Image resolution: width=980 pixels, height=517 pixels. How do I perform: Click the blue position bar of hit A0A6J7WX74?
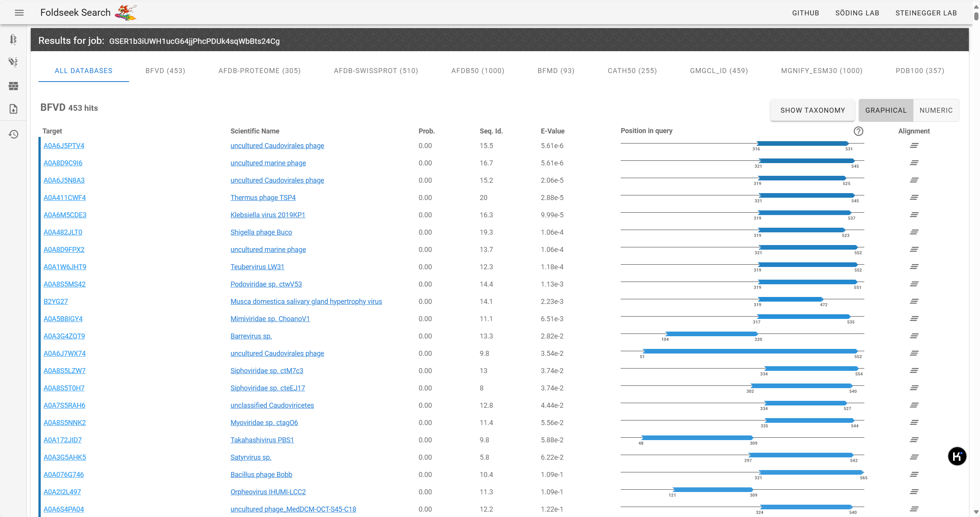(750, 351)
